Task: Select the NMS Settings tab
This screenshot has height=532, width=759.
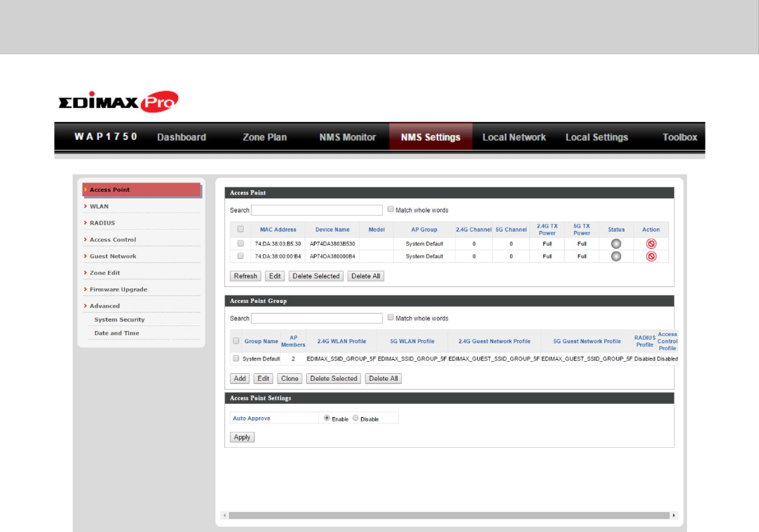Action: (x=431, y=137)
